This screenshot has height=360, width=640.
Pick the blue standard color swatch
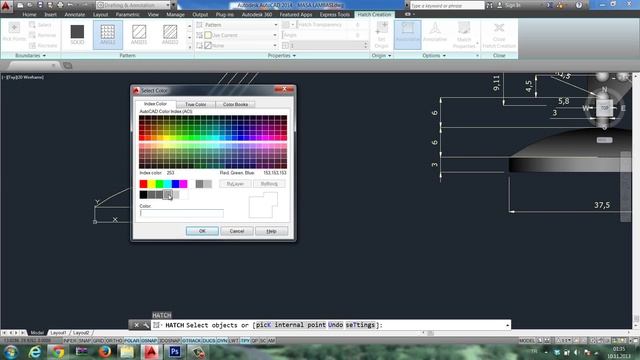tap(175, 184)
